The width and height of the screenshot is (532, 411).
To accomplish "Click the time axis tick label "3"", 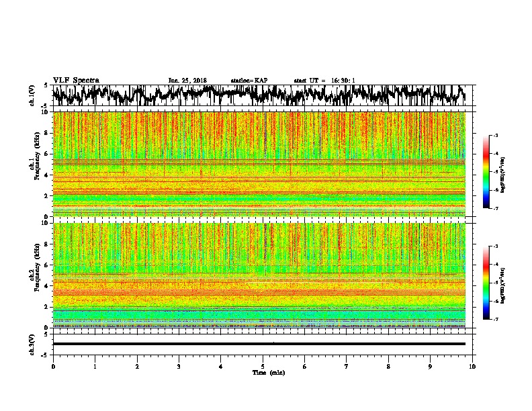I will click(179, 367).
